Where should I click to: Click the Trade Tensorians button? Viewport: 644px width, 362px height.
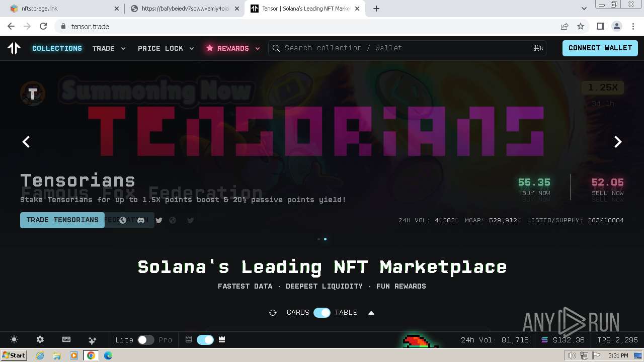pos(62,220)
